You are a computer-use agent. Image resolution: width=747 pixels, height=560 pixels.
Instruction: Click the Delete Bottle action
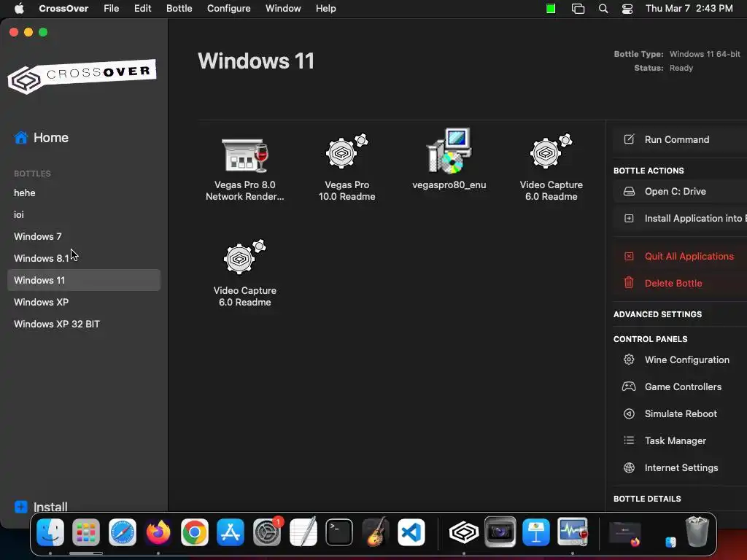(681, 283)
